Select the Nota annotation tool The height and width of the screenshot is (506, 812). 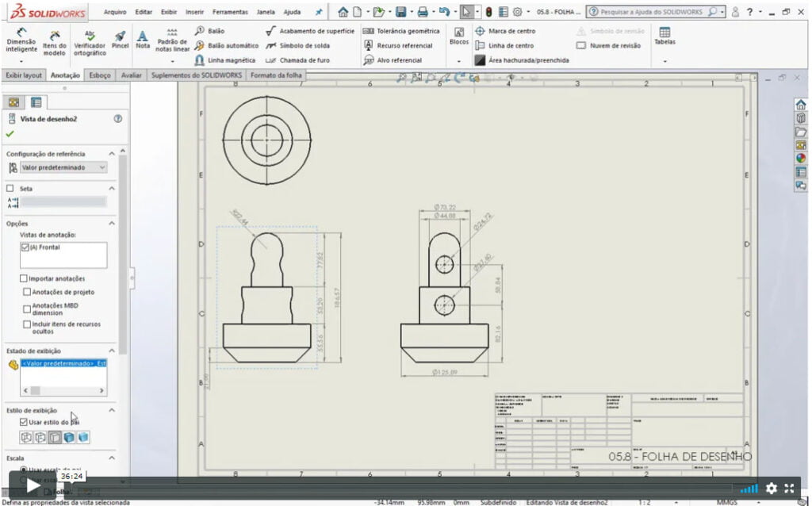[x=143, y=40]
